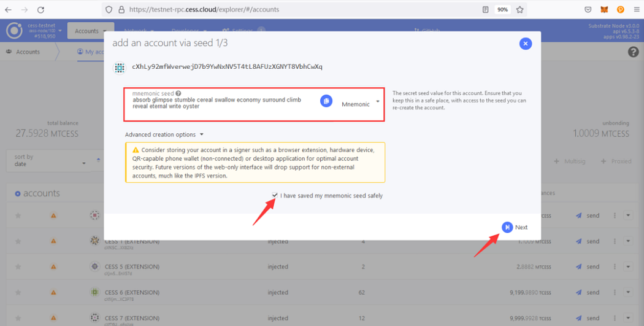Screen dimensions: 644x326
Task: Click the warning icon in CESS 1 row
Action: coord(53,241)
